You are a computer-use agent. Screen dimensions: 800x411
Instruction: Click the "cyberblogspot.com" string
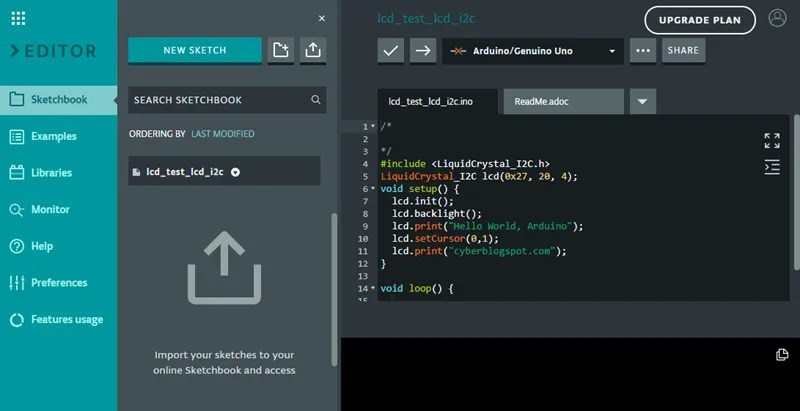(502, 251)
